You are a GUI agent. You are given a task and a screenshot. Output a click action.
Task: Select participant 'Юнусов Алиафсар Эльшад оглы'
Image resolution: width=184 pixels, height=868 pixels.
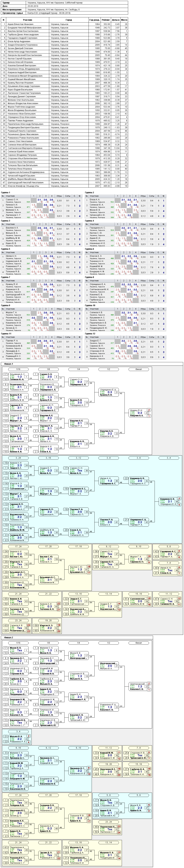(x=24, y=186)
